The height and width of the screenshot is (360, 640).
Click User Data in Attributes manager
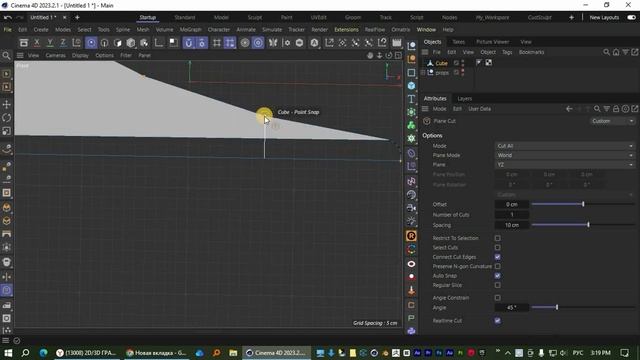[x=480, y=109]
